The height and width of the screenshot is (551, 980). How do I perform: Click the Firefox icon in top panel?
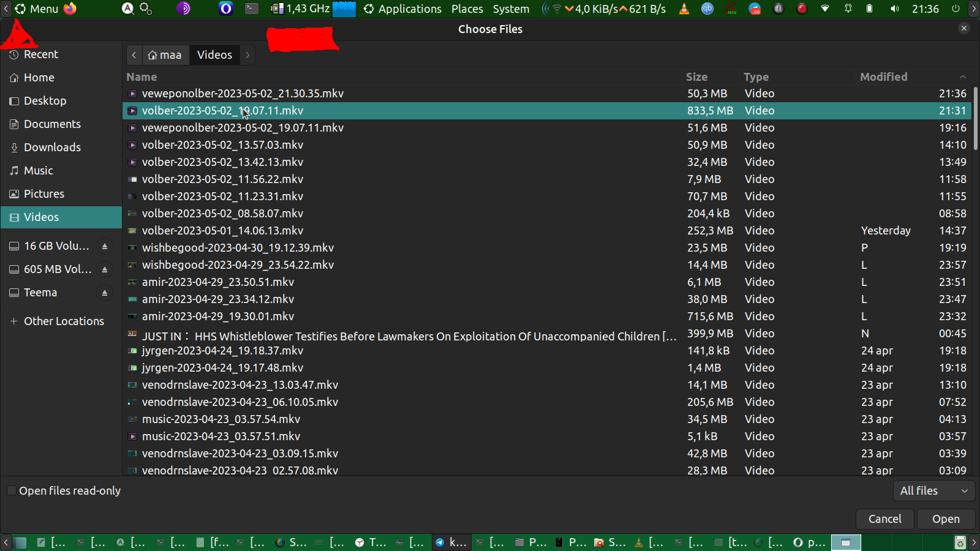(x=70, y=9)
